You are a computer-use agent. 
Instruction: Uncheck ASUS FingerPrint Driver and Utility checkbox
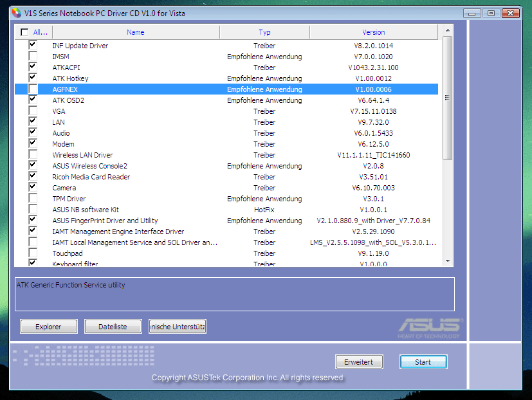33,220
